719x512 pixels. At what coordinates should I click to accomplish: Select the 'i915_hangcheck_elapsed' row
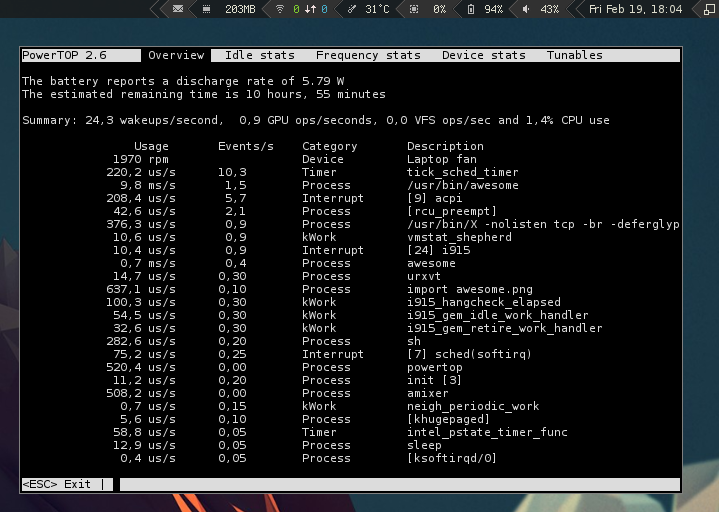tap(351, 302)
